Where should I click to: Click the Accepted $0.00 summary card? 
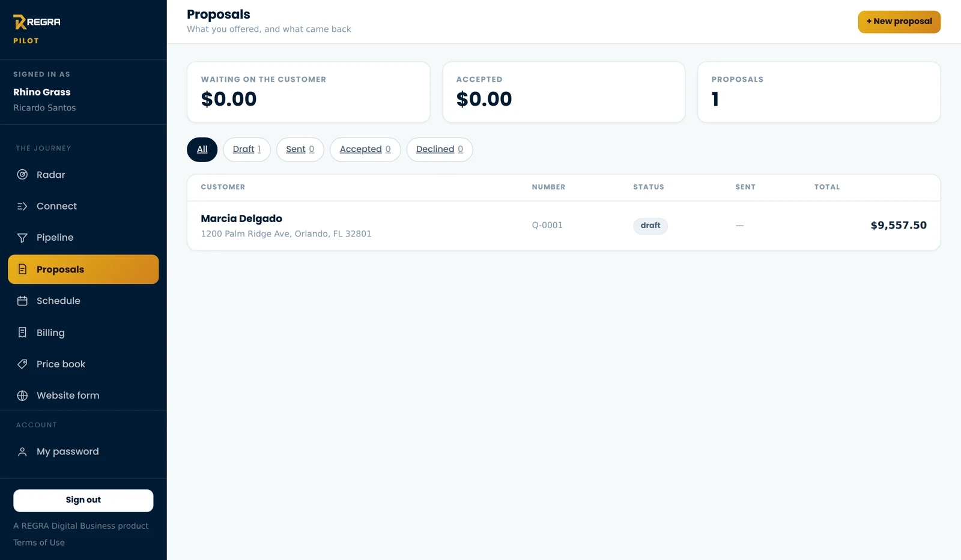coord(563,92)
